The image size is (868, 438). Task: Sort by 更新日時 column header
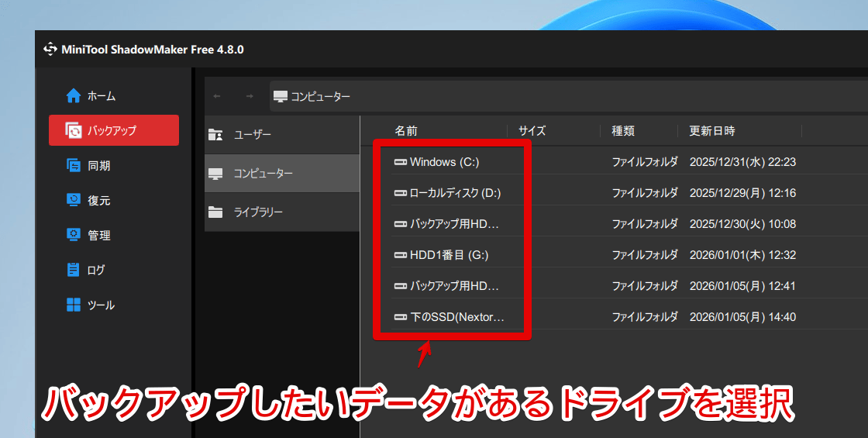click(712, 131)
